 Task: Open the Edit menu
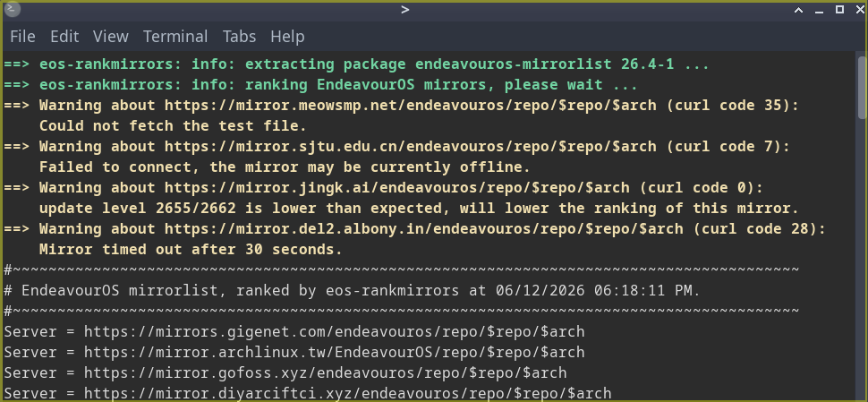64,37
